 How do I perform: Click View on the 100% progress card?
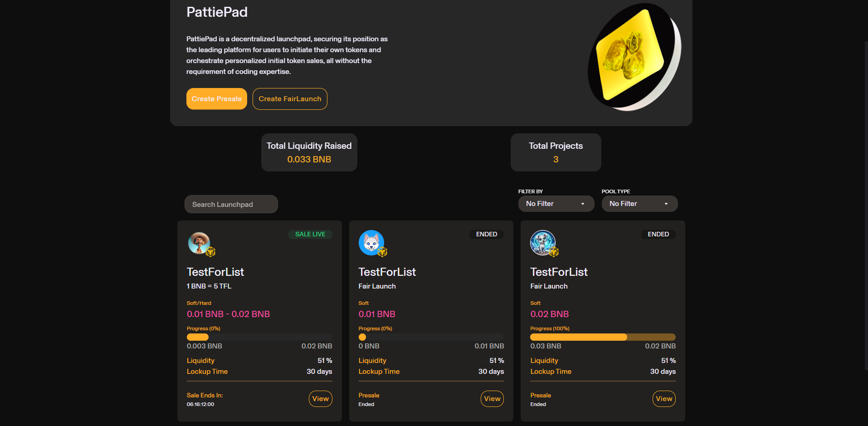point(664,399)
